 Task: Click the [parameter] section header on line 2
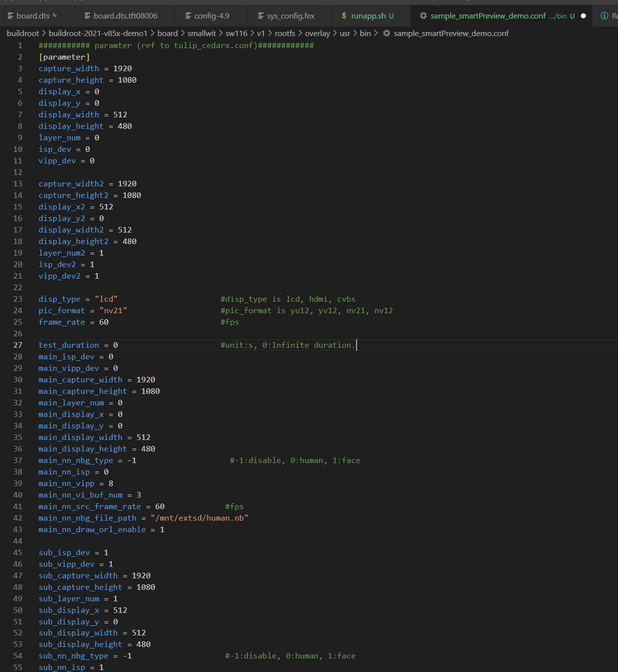[64, 57]
